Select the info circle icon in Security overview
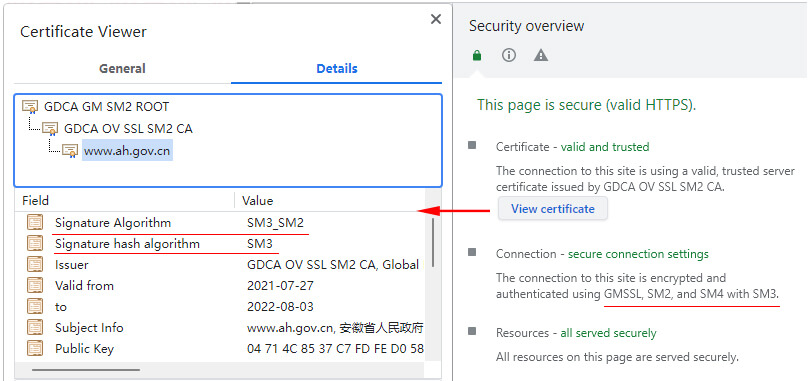Screen dimensions: 812x381 click(x=509, y=55)
